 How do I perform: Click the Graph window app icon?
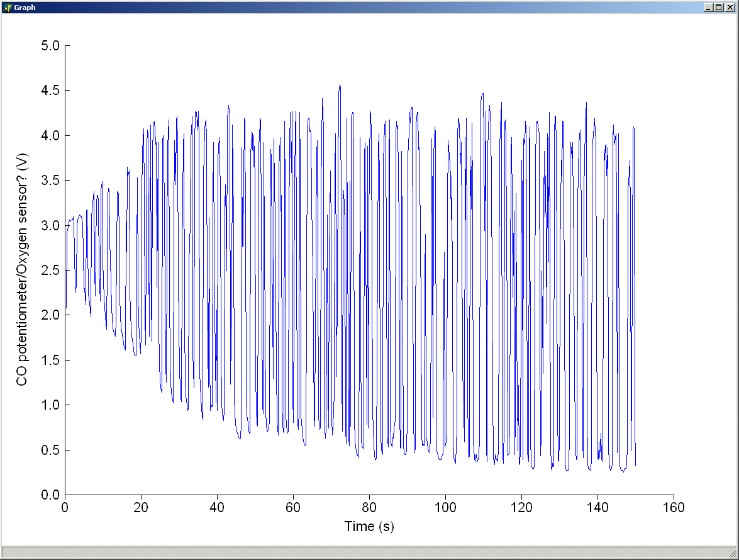[7, 8]
